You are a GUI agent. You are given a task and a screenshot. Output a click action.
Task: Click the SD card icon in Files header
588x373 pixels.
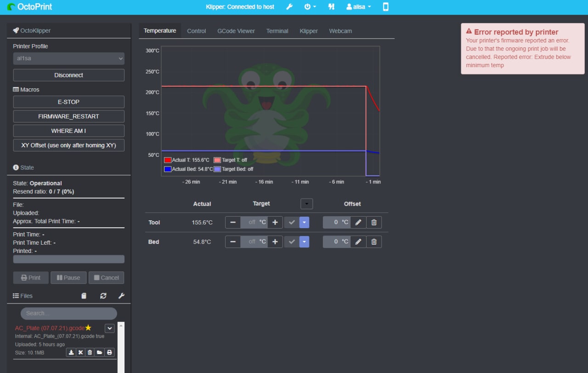pyautogui.click(x=84, y=296)
